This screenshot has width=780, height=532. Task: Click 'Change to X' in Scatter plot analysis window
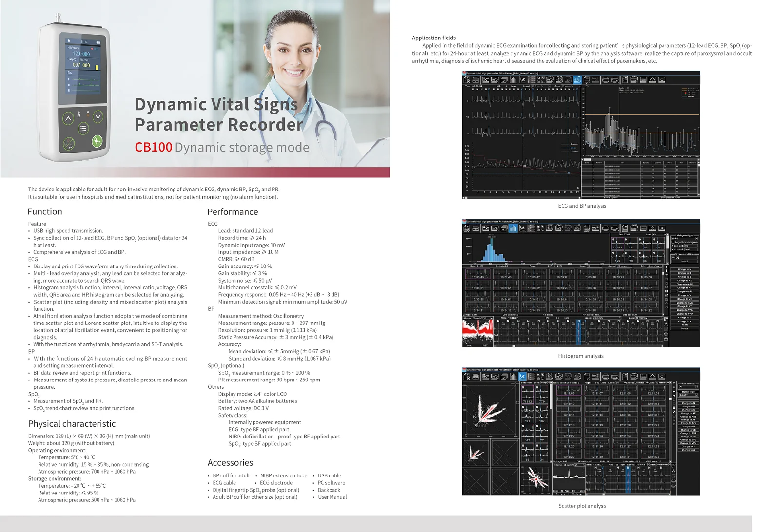pyautogui.click(x=688, y=450)
